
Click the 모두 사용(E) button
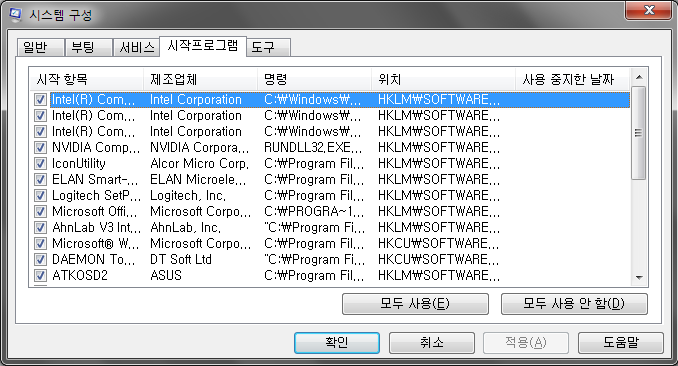point(415,304)
